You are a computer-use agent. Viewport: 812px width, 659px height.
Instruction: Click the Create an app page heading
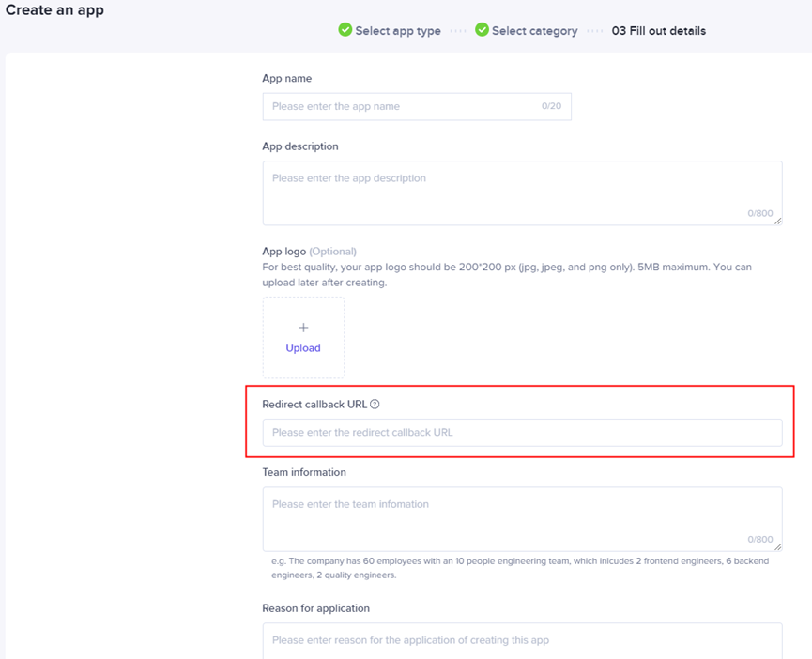(54, 10)
